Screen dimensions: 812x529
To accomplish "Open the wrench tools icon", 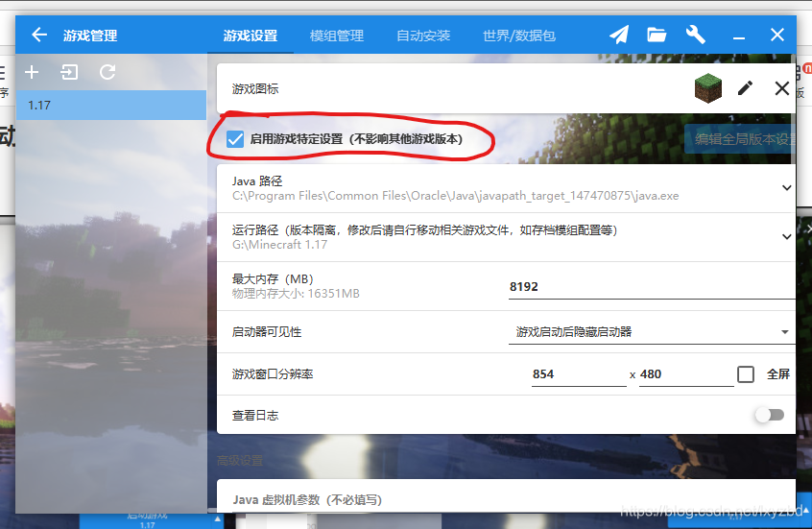I will 696,35.
